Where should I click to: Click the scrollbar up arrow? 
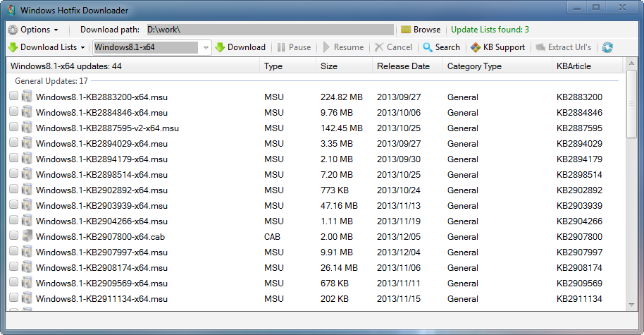632,63
